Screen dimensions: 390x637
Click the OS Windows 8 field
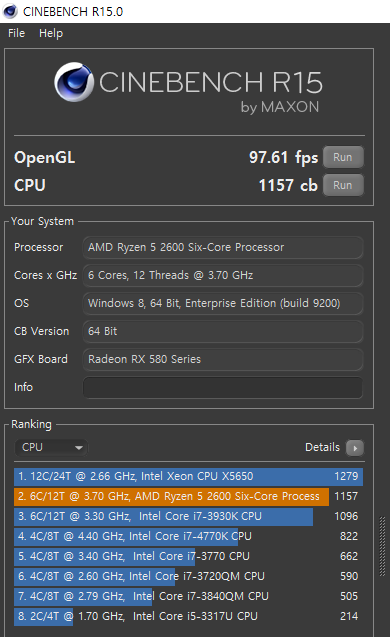pyautogui.click(x=223, y=303)
